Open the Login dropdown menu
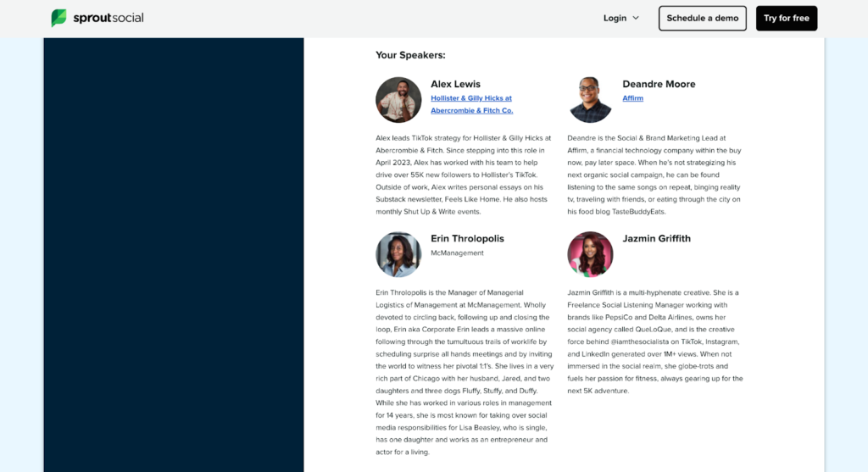 point(621,19)
